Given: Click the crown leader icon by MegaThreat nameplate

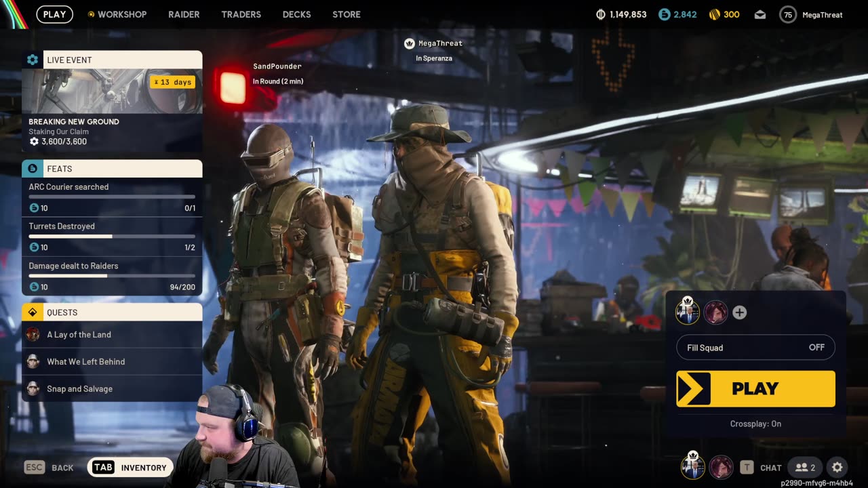Looking at the screenshot, I should pyautogui.click(x=409, y=43).
